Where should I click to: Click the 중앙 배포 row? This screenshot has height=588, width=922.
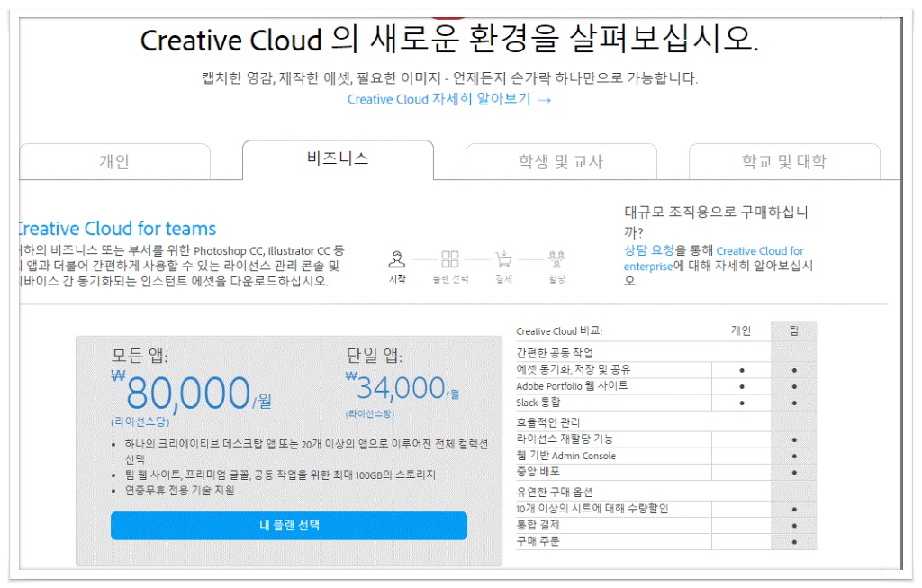tap(666, 472)
